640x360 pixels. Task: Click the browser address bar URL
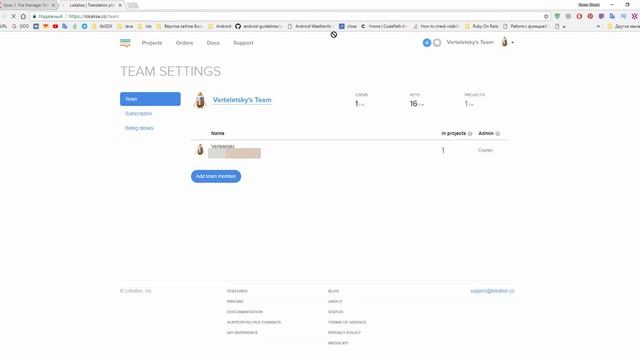[93, 16]
